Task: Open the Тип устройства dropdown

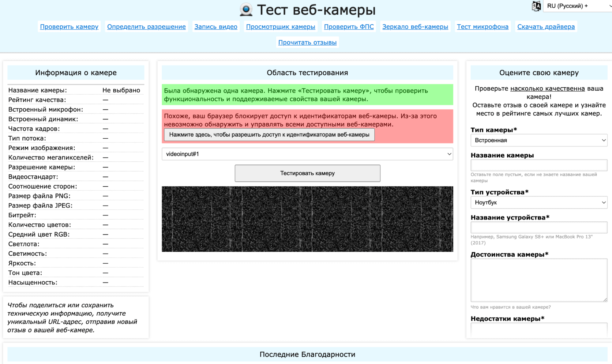Action: point(539,202)
